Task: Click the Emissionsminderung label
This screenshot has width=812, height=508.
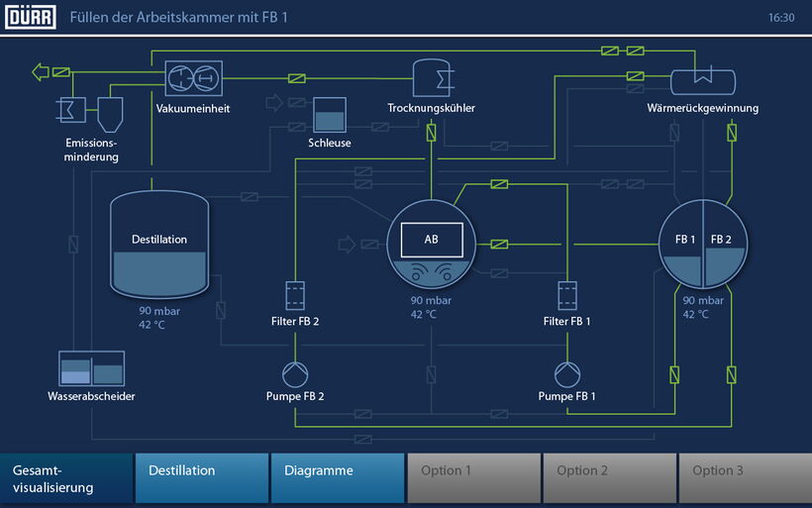Action: point(91,150)
